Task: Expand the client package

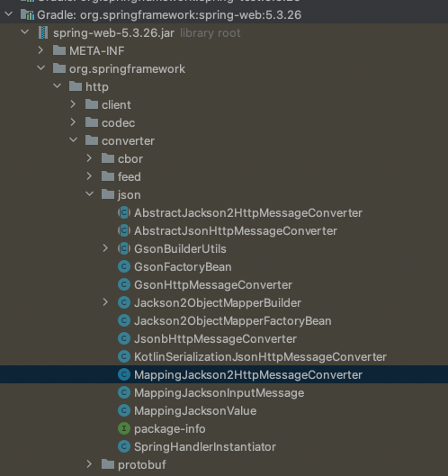Action: [73, 104]
